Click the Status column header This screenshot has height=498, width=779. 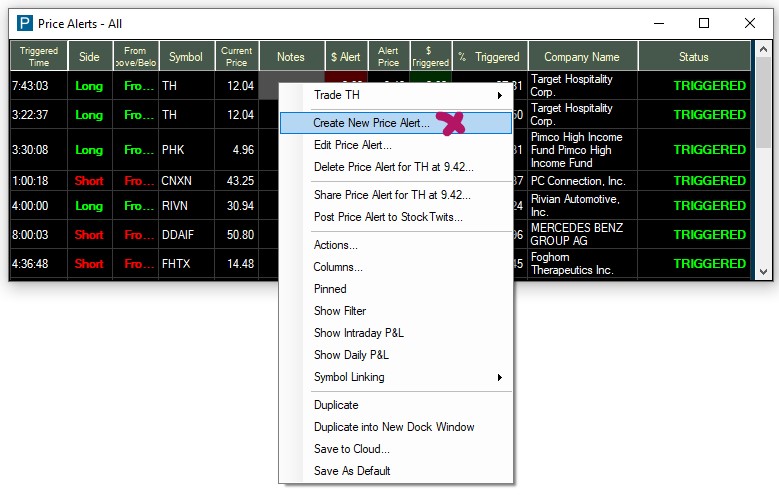tap(693, 57)
